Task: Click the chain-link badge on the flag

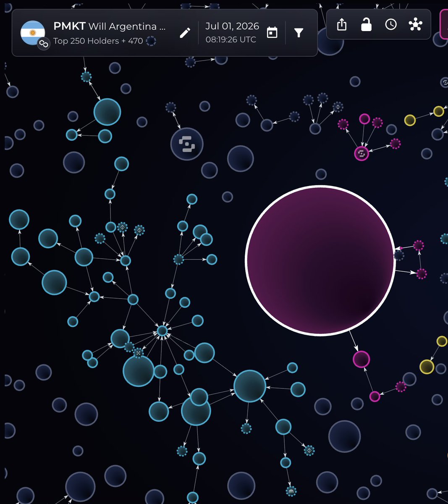Action: (43, 44)
